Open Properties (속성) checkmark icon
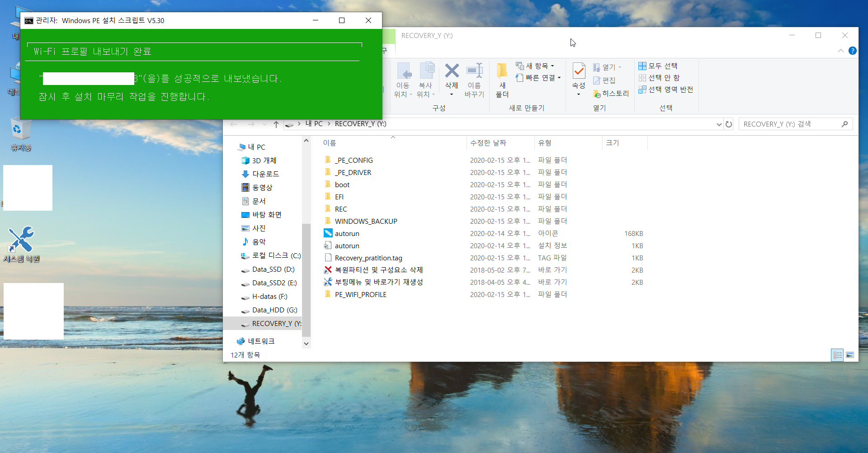Screen dimensions: 868x453 pyautogui.click(x=579, y=71)
